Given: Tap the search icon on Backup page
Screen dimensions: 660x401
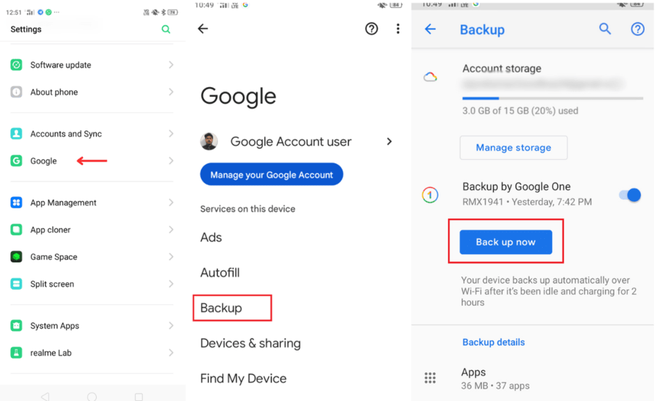Looking at the screenshot, I should tap(605, 29).
